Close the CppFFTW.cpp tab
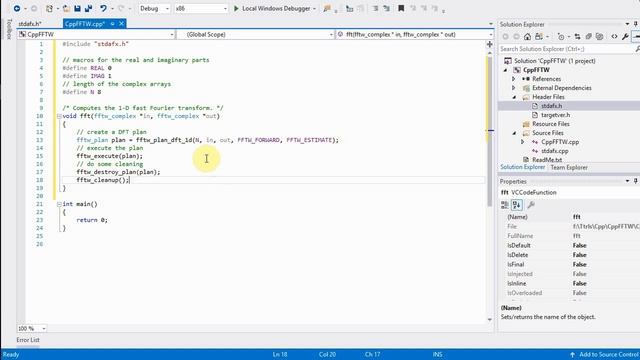 click(x=121, y=24)
